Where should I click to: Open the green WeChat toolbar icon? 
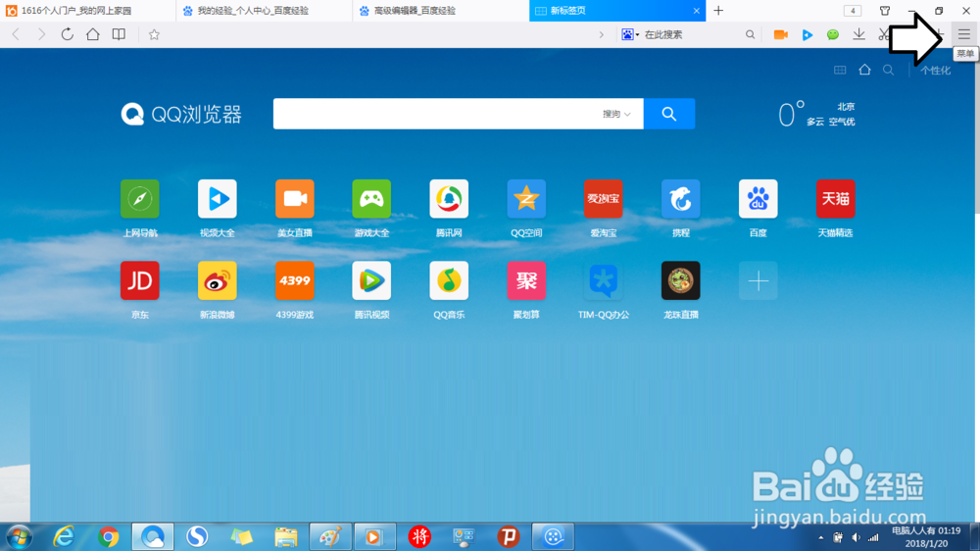pos(832,34)
